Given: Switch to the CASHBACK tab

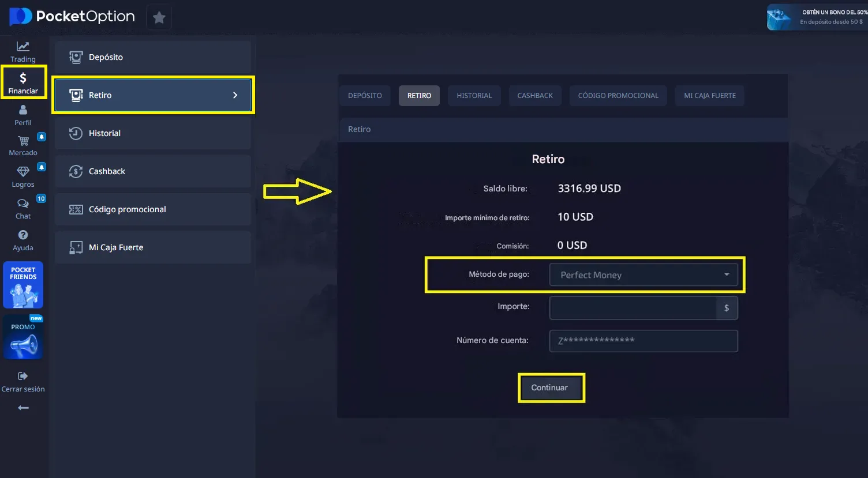Looking at the screenshot, I should [535, 96].
